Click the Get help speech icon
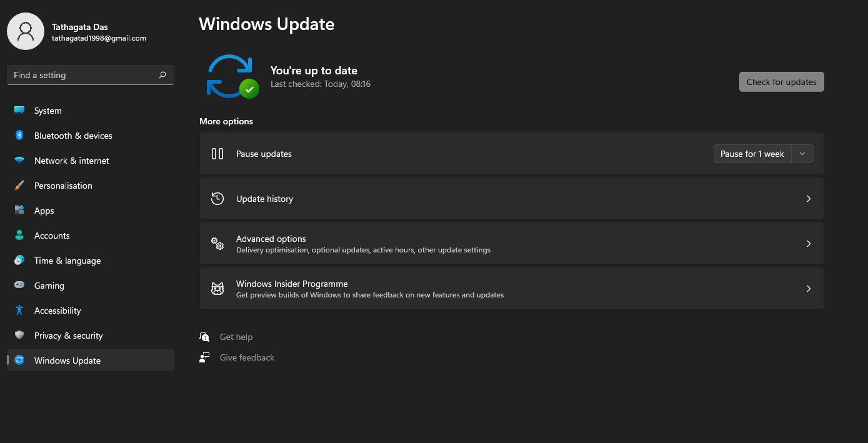Viewport: 868px width, 443px height. click(x=204, y=337)
